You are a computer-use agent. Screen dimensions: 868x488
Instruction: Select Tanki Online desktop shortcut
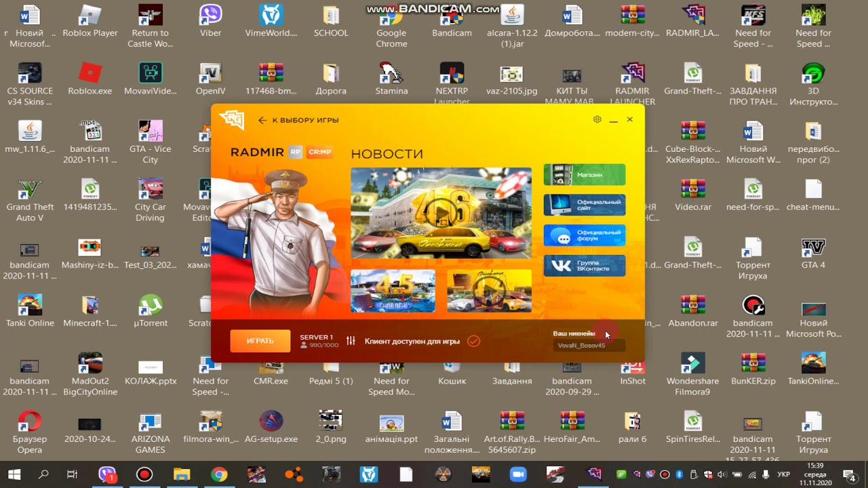(x=30, y=311)
